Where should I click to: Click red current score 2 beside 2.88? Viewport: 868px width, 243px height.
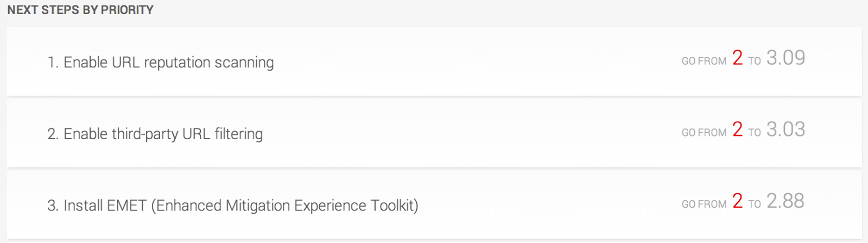tap(737, 201)
